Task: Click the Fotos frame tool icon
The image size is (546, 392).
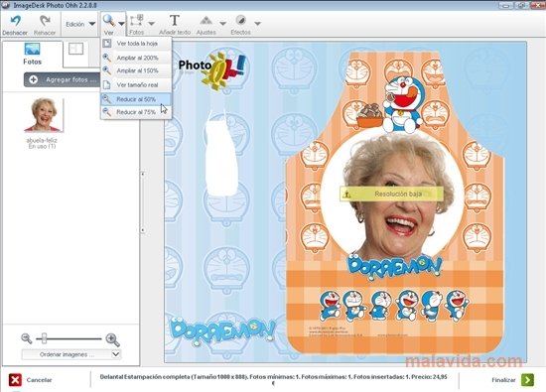Action: click(x=137, y=21)
